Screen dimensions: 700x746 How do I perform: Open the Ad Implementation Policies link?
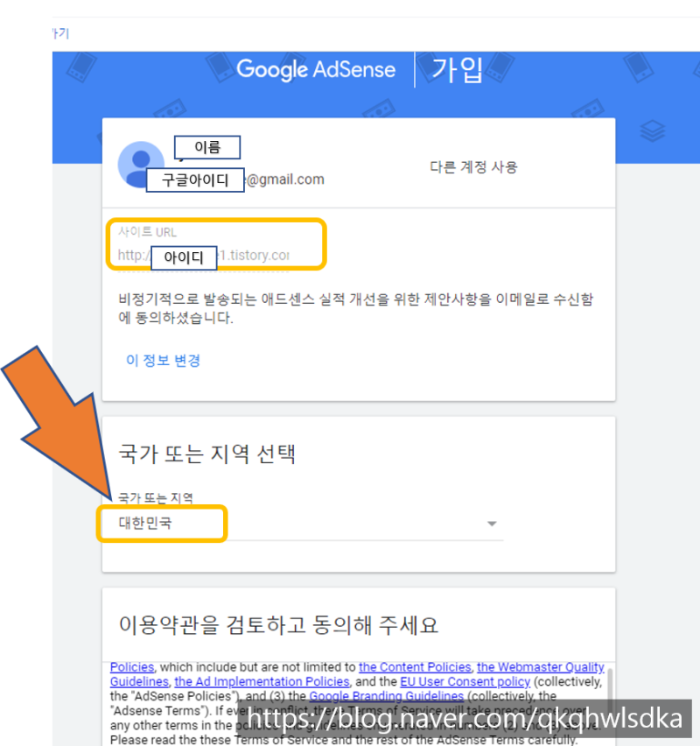(x=262, y=681)
